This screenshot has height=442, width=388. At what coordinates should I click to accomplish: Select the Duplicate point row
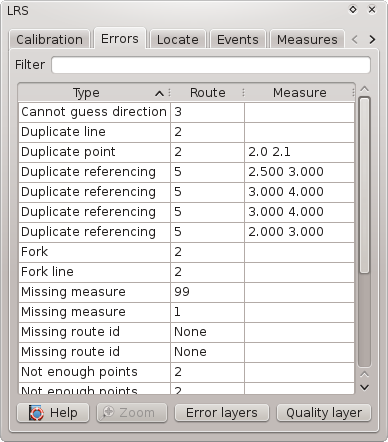186,152
